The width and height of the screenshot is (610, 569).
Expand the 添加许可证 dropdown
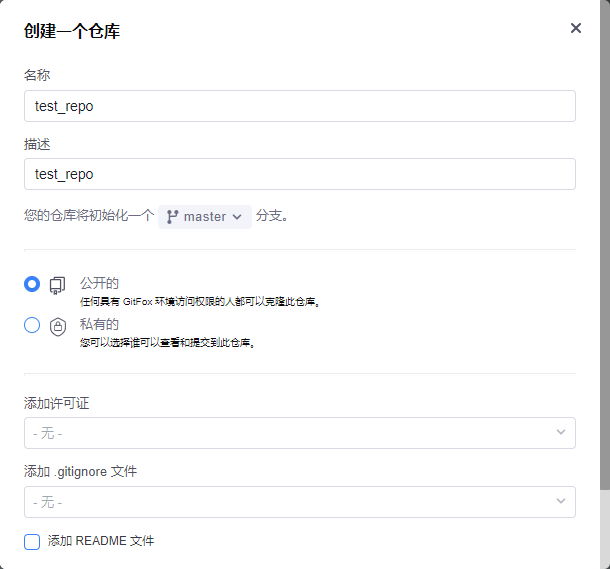pyautogui.click(x=299, y=433)
